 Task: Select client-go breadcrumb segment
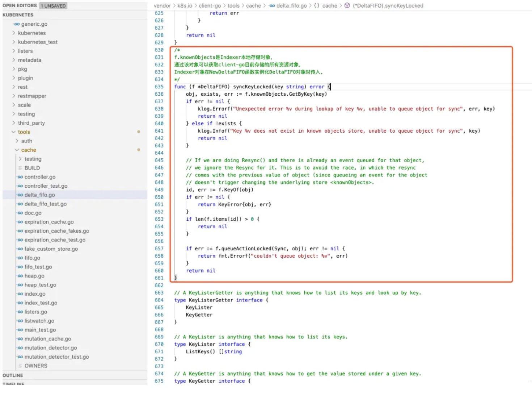210,6
